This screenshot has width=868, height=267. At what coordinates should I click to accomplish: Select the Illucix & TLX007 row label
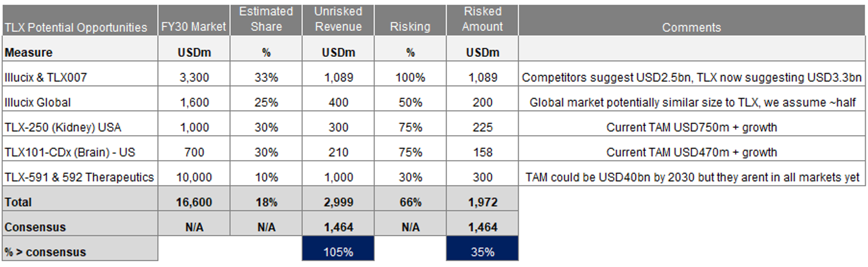click(x=45, y=77)
